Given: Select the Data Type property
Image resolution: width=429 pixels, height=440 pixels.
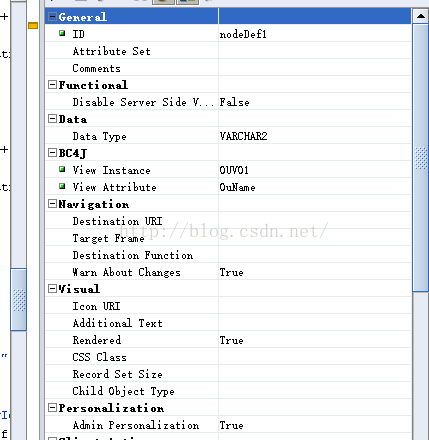Looking at the screenshot, I should point(99,136).
